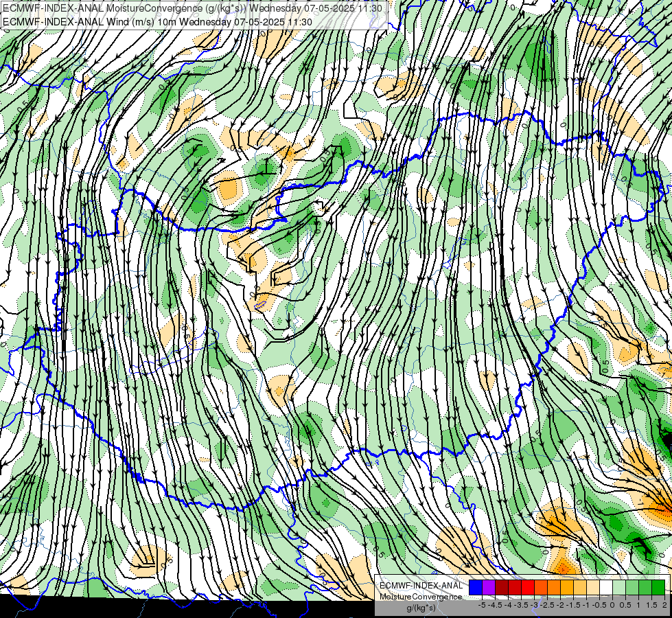Click 'MoistureConvergence' text in the legend
Image resolution: width=672 pixels, height=618 pixels.
pyautogui.click(x=421, y=597)
